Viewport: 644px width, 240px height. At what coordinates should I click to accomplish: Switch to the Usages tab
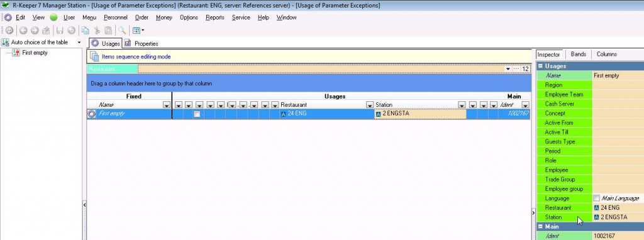pos(106,43)
